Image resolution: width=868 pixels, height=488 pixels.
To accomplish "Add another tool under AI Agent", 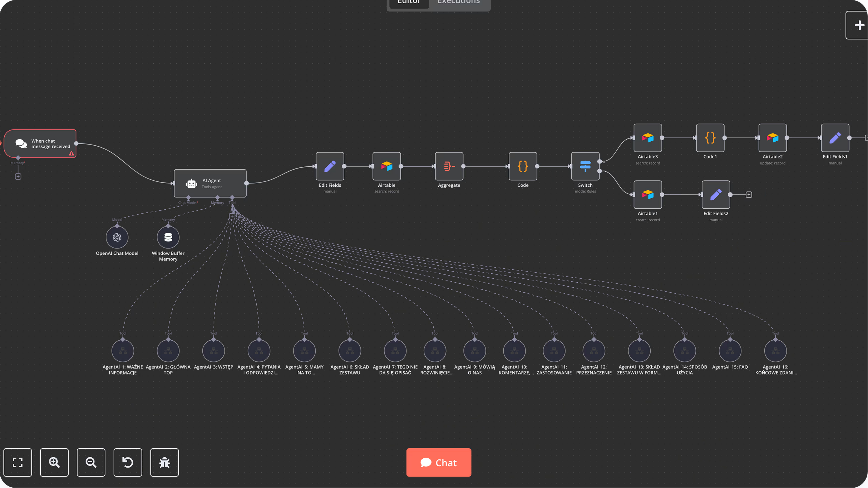I will point(232,216).
